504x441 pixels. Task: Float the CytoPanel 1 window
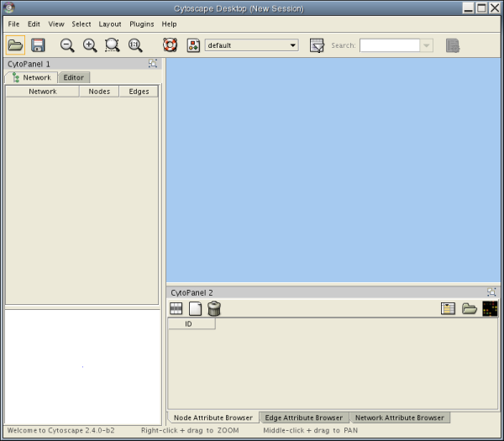153,64
